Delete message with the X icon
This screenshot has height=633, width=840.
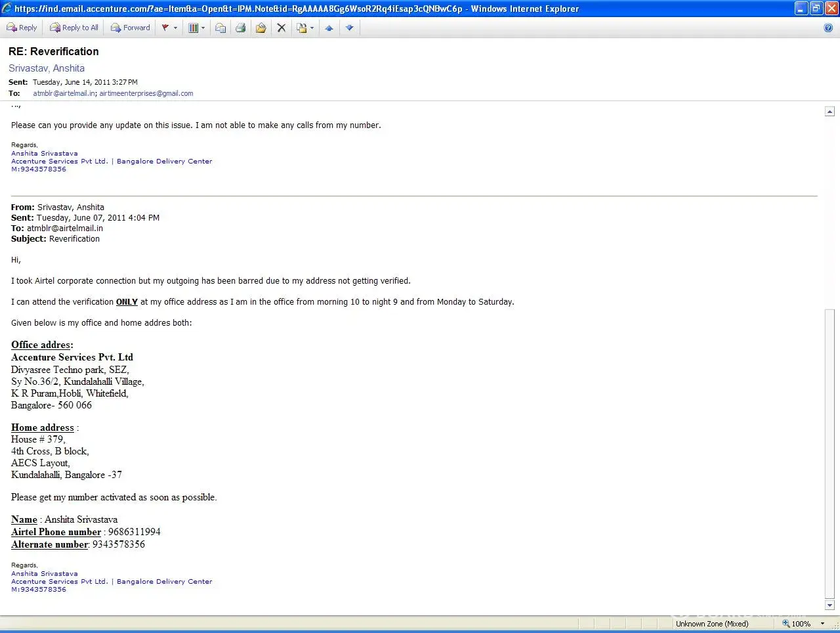[282, 28]
